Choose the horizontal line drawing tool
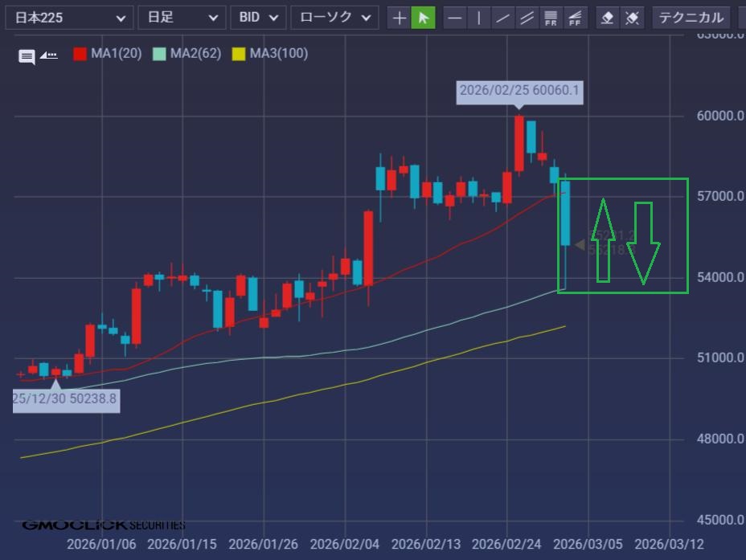Viewport: 746px width, 560px height. (455, 18)
